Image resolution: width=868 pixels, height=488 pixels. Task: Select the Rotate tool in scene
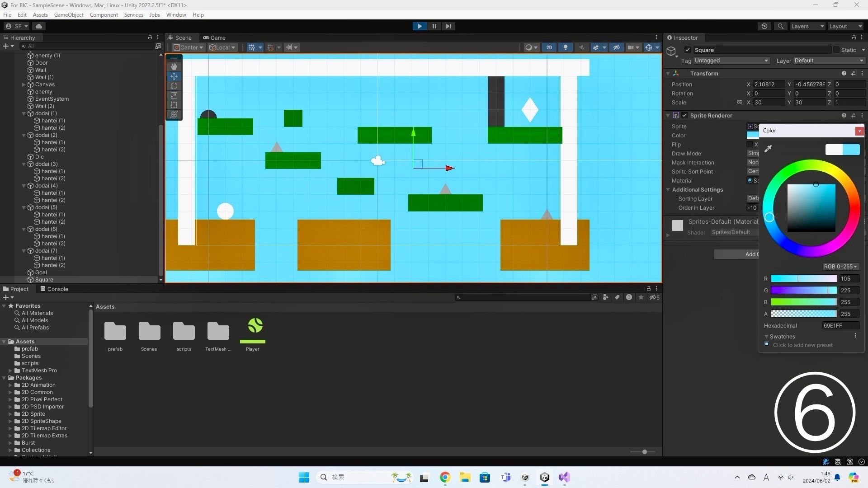(174, 86)
